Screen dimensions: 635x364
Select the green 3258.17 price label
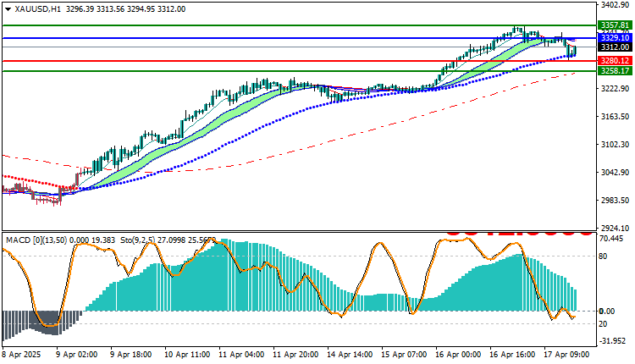615,71
